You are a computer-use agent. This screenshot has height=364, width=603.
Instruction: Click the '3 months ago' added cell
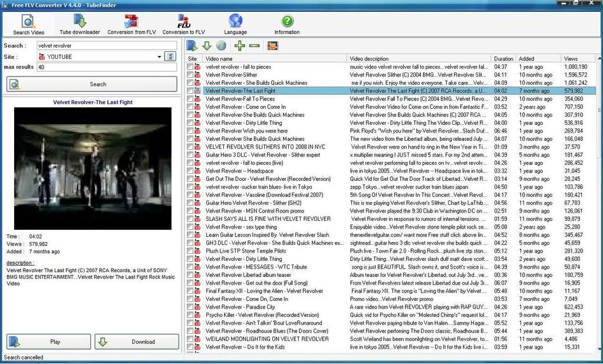534,147
